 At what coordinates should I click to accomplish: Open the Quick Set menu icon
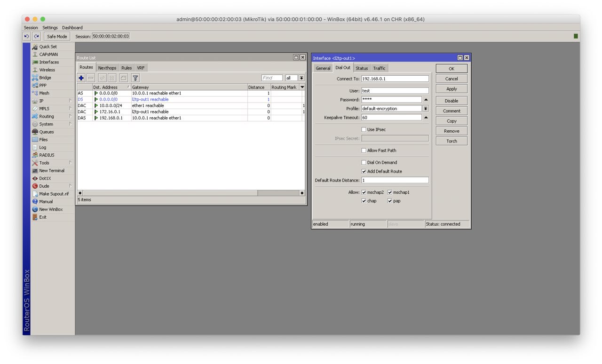point(35,47)
